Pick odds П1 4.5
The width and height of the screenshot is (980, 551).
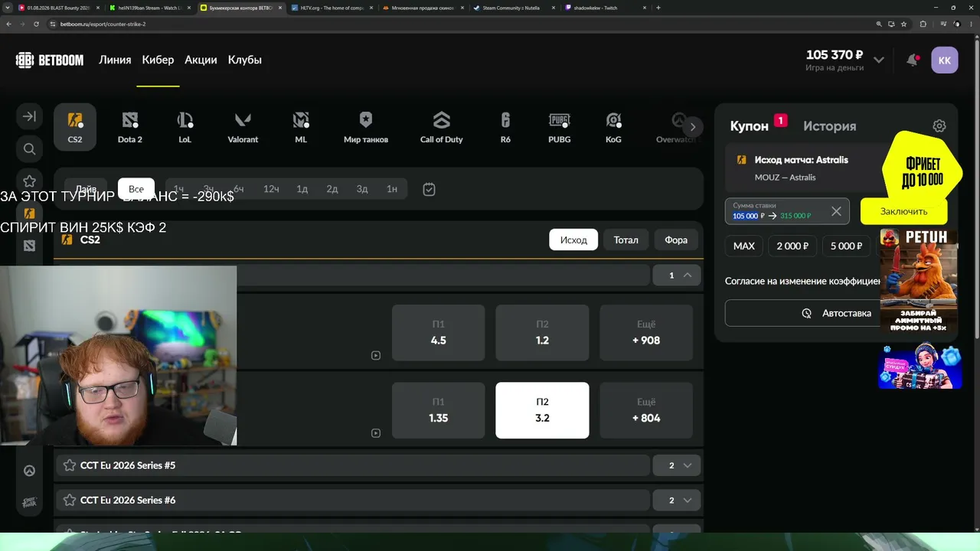point(439,333)
